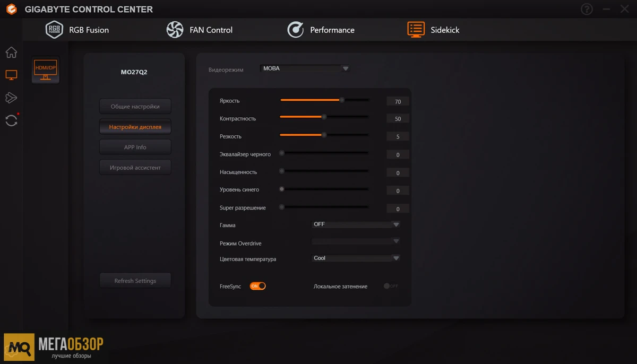Click the Gigabyte logo icon in title bar

[x=11, y=9]
